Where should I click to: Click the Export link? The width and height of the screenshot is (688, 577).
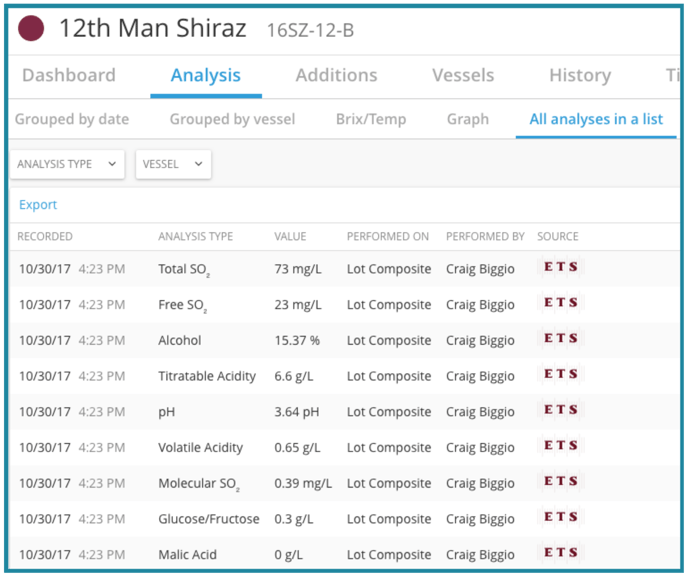point(38,205)
